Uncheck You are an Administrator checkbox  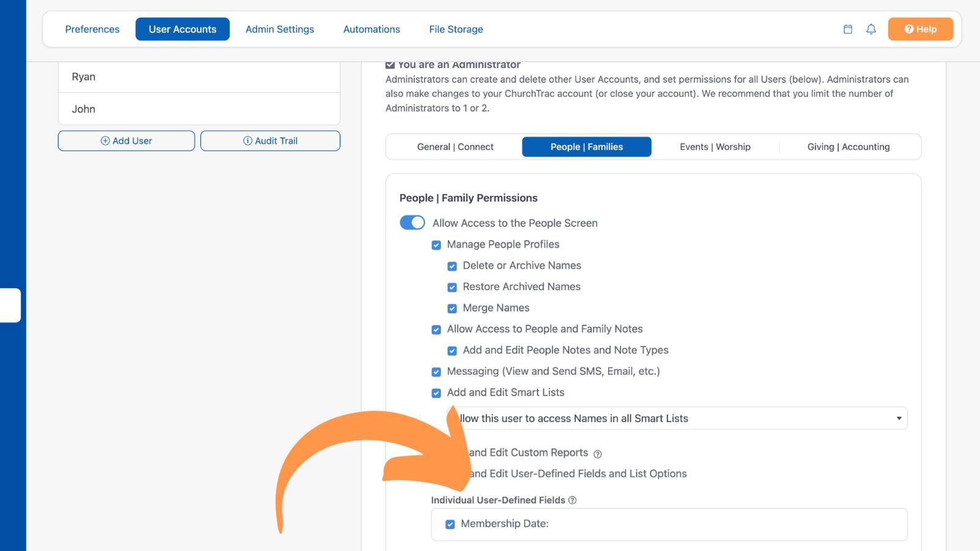coord(390,64)
